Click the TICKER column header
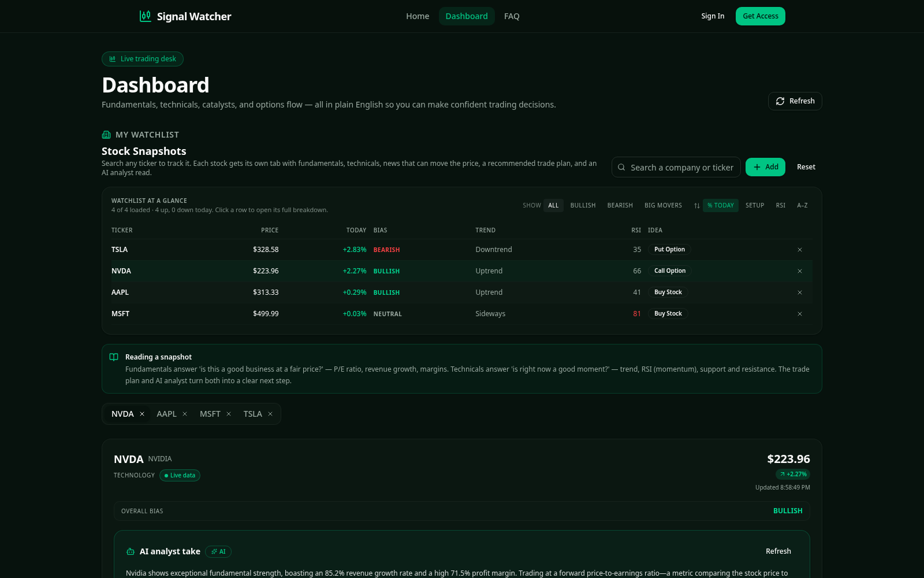This screenshot has width=924, height=578. click(x=122, y=230)
